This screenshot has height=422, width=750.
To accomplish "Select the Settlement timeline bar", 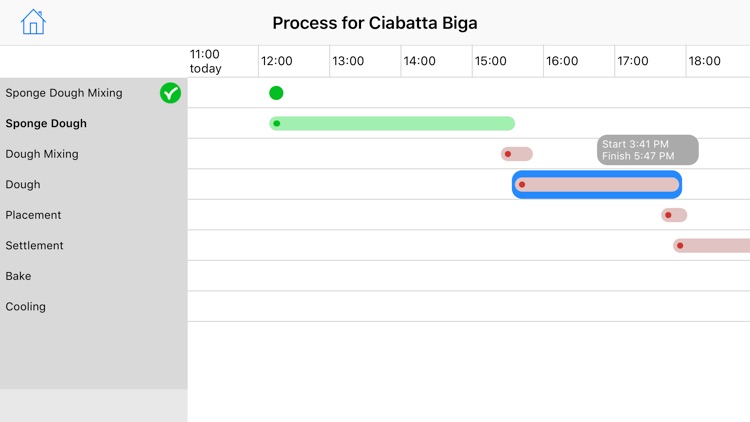I will pos(712,246).
